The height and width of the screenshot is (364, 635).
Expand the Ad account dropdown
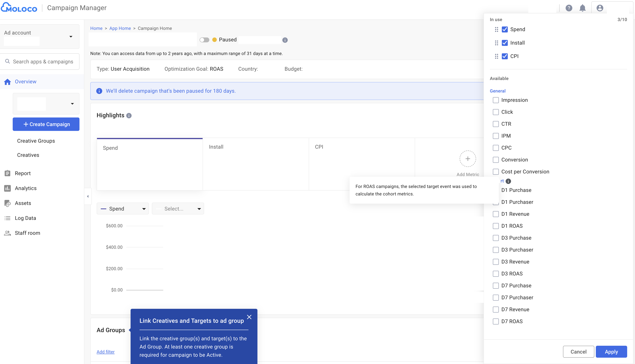[x=71, y=37]
